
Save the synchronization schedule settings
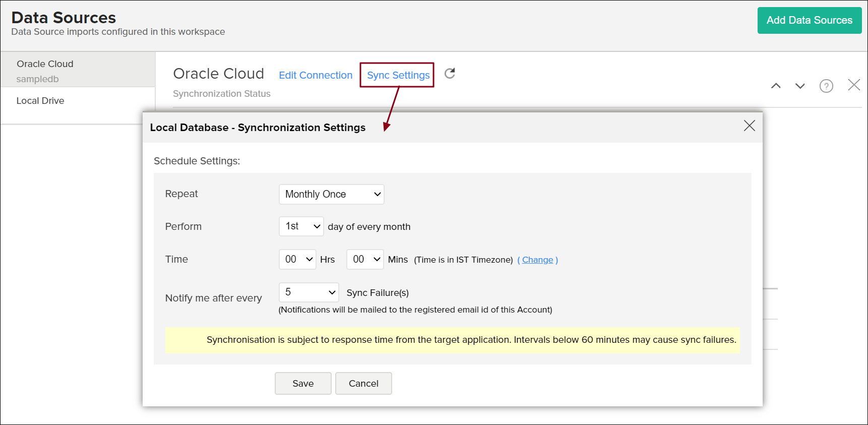tap(303, 384)
